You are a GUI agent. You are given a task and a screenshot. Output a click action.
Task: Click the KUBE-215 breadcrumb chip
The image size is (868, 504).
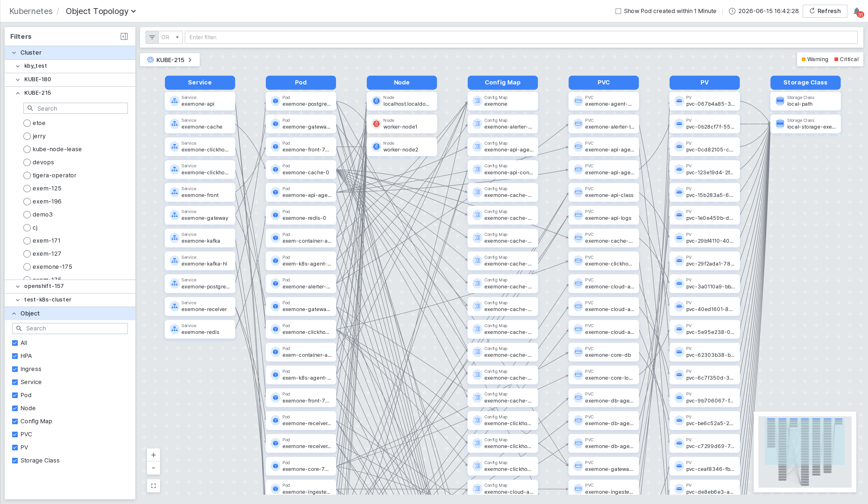click(x=170, y=60)
